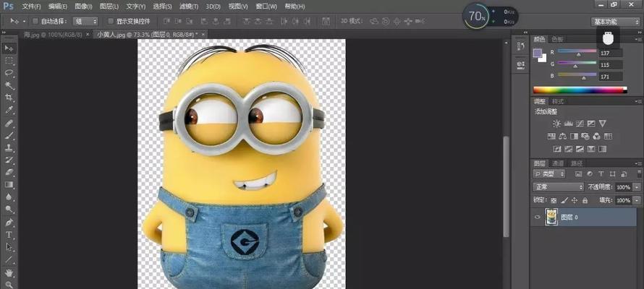644x289 pixels.
Task: Select the History Brush tool
Action: 9,160
